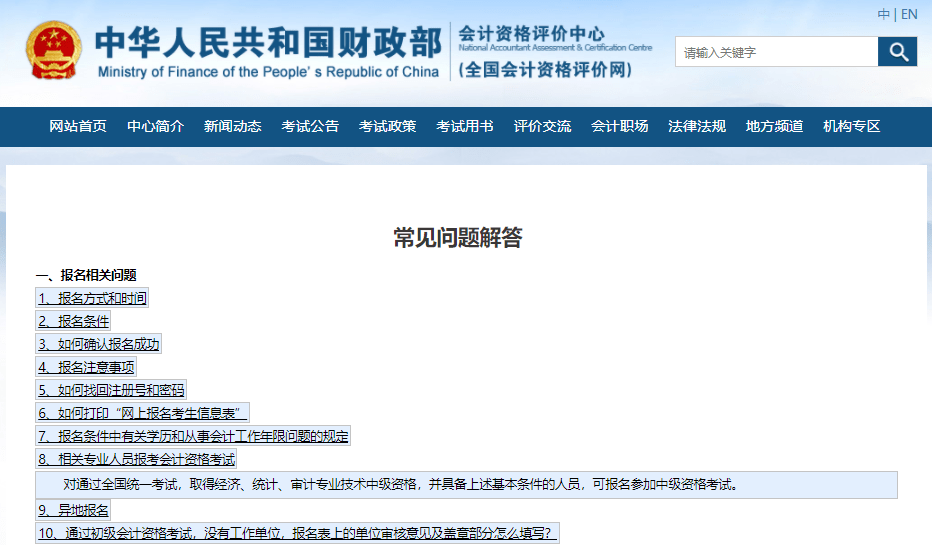
Task: Go to 机构专区 section
Action: [851, 127]
